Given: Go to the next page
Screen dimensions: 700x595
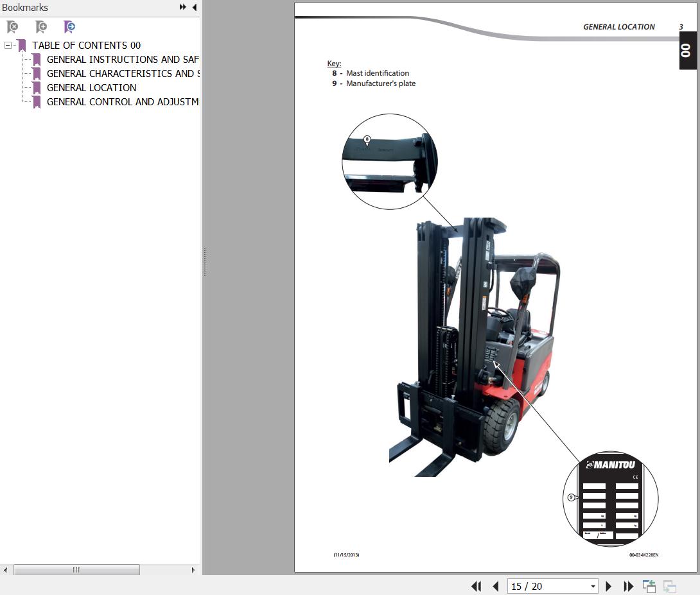Looking at the screenshot, I should [x=609, y=586].
